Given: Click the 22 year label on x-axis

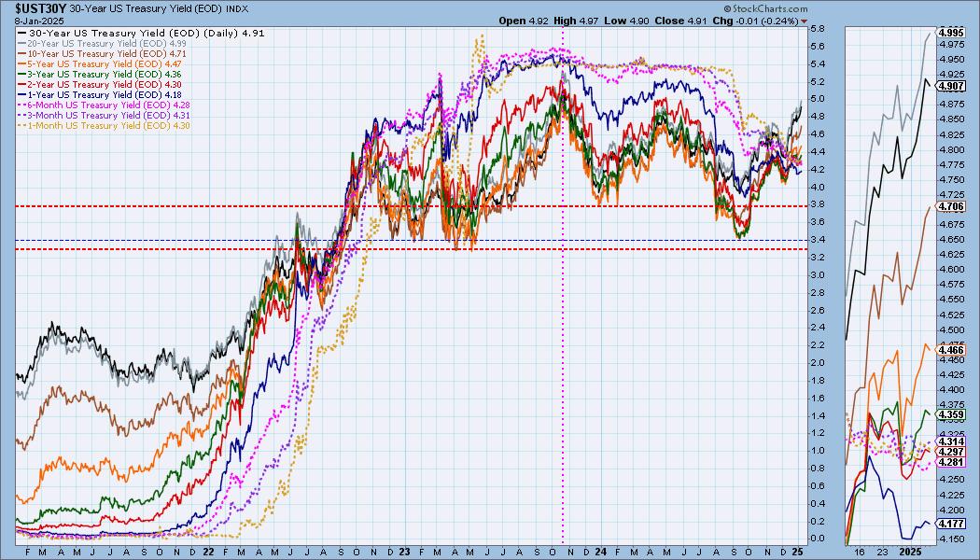Looking at the screenshot, I should click(x=208, y=552).
